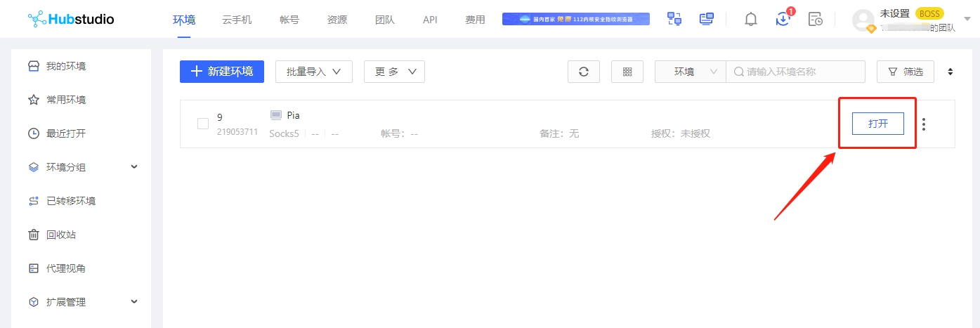Switch to grid view layout icon
The image size is (980, 328).
pyautogui.click(x=627, y=72)
